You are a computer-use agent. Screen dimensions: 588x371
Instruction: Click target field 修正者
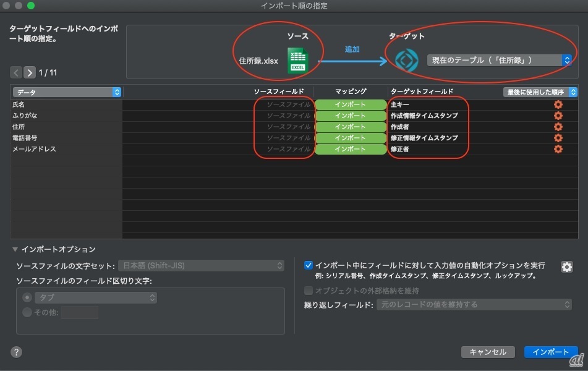(x=400, y=149)
